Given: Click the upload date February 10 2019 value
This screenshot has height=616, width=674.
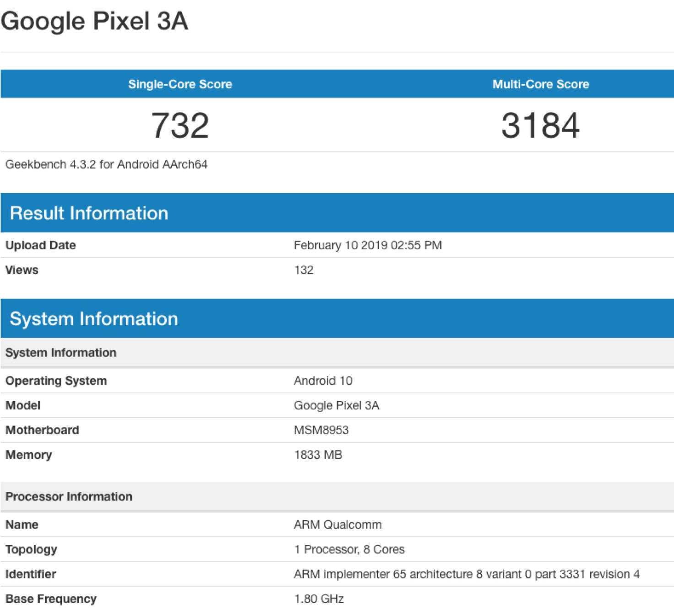Looking at the screenshot, I should pos(368,245).
